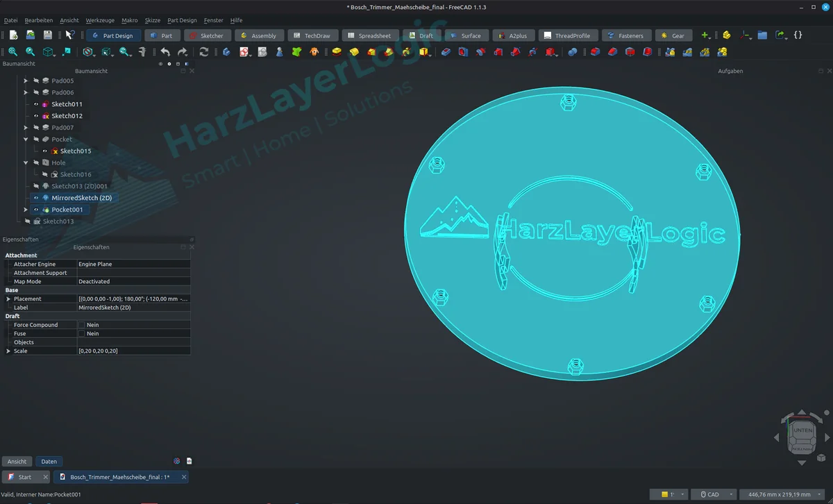Click the New document icon
Viewport: 833px width, 504px height.
tap(13, 35)
